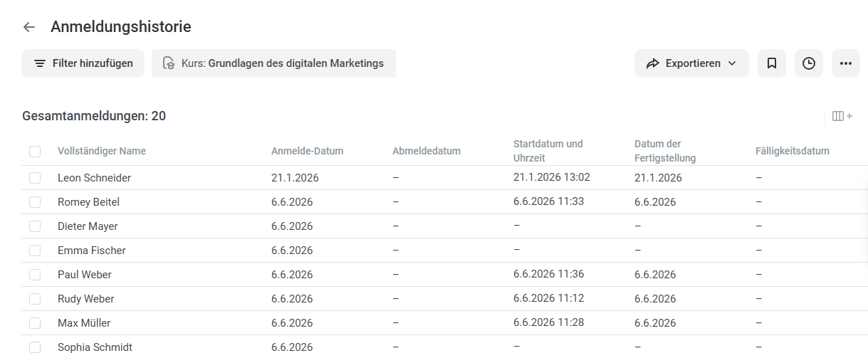Image resolution: width=868 pixels, height=358 pixels.
Task: Open Romey Beitel's name entry
Action: click(x=88, y=202)
